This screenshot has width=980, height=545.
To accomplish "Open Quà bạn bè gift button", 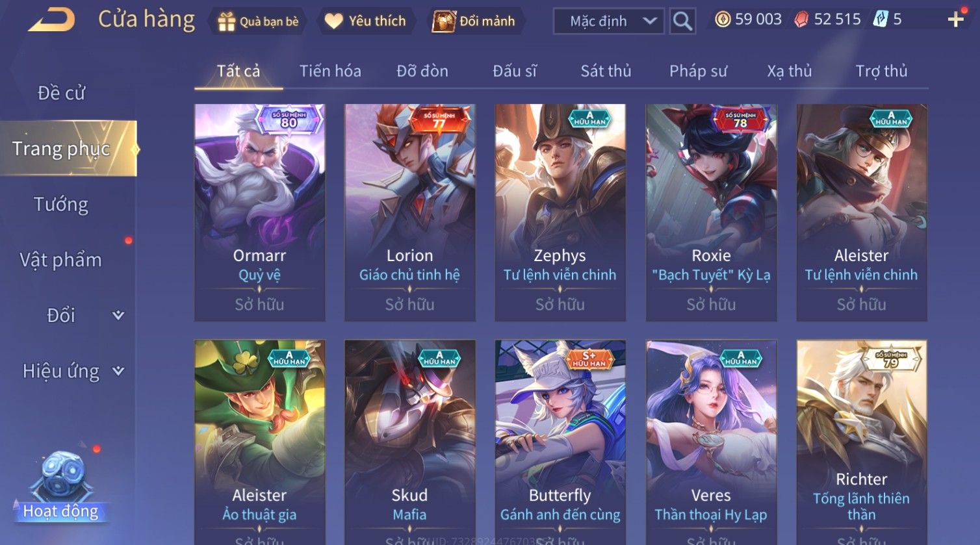I will coord(259,21).
